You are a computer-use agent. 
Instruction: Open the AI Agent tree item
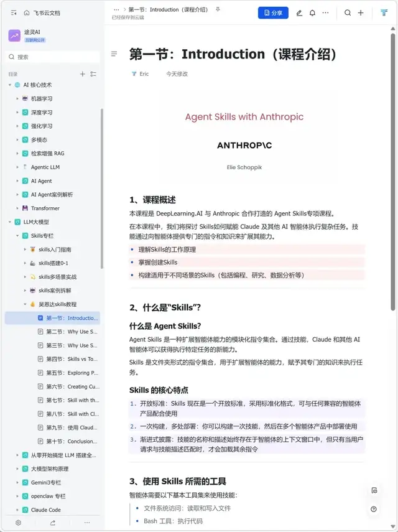click(42, 181)
